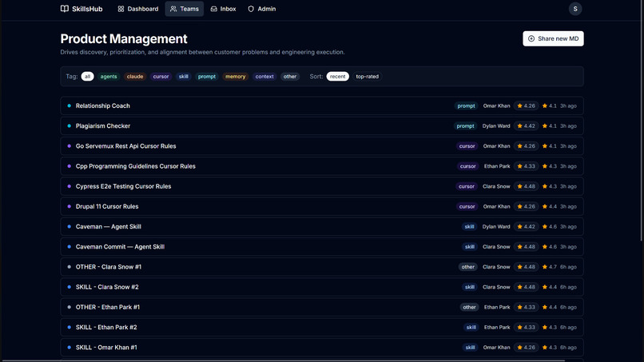Screen dimensions: 644x362
Task: Open the Admin tab
Action: pyautogui.click(x=261, y=9)
